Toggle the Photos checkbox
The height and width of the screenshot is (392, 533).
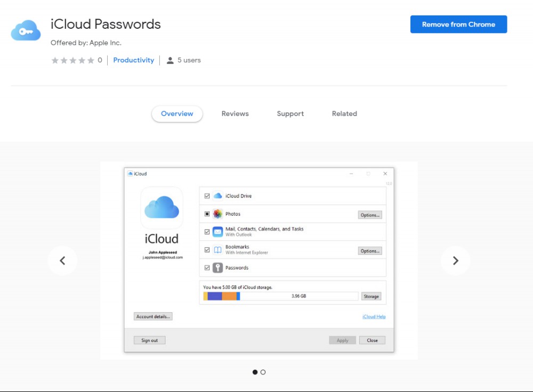(x=207, y=214)
